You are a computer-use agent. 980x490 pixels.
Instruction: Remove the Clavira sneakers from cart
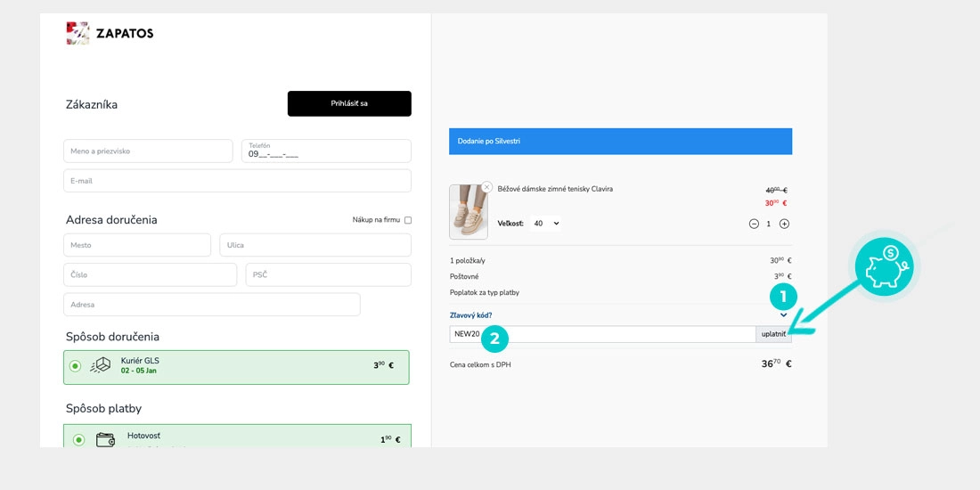(x=486, y=187)
